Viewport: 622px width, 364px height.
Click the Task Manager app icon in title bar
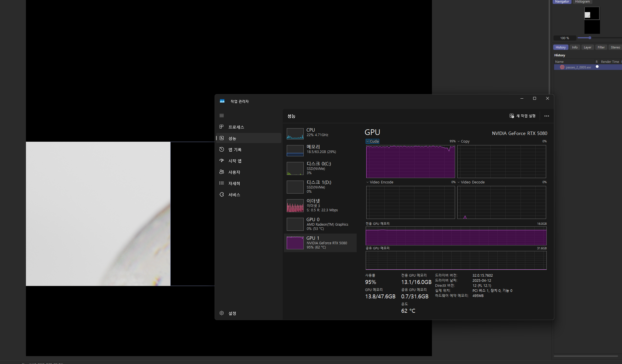222,101
